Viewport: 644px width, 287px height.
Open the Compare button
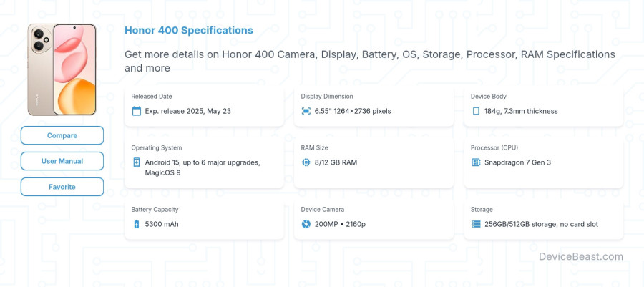(x=62, y=135)
